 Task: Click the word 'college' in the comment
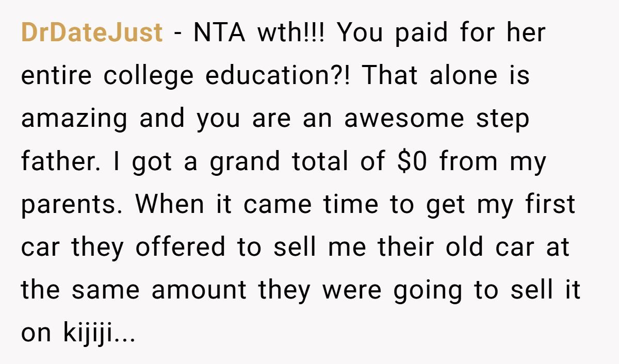pyautogui.click(x=149, y=76)
